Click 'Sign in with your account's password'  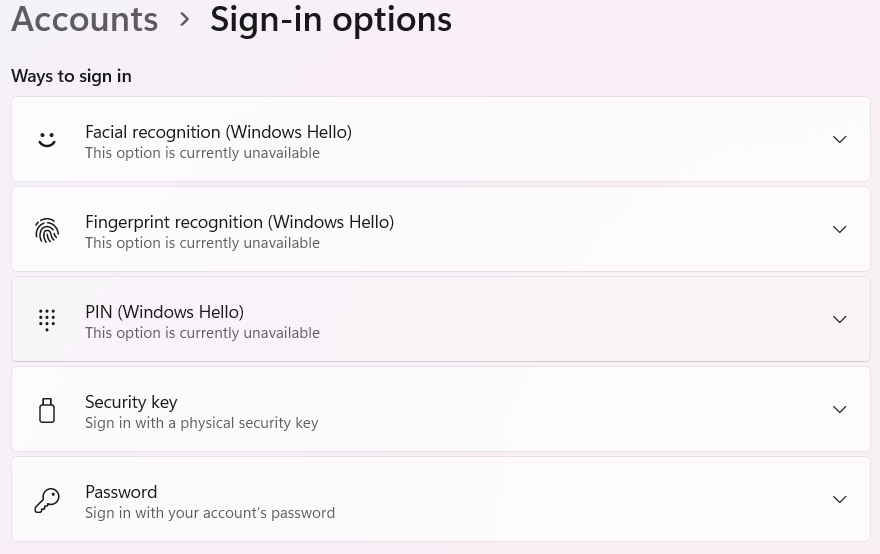210,513
